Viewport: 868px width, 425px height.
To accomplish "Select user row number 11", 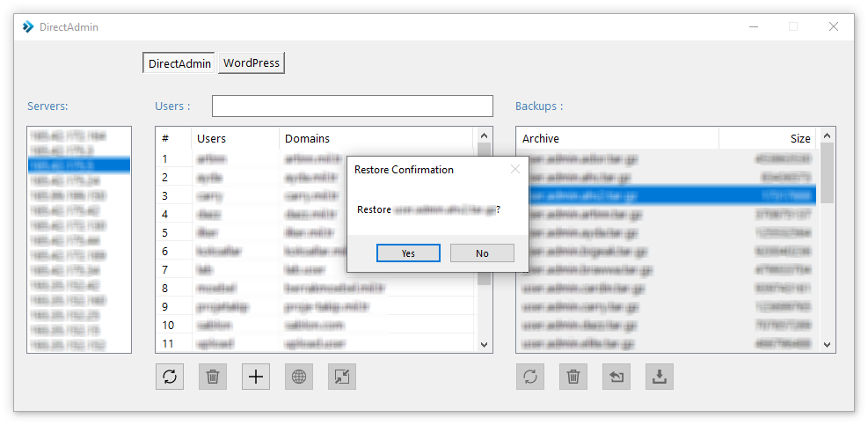I will [316, 343].
